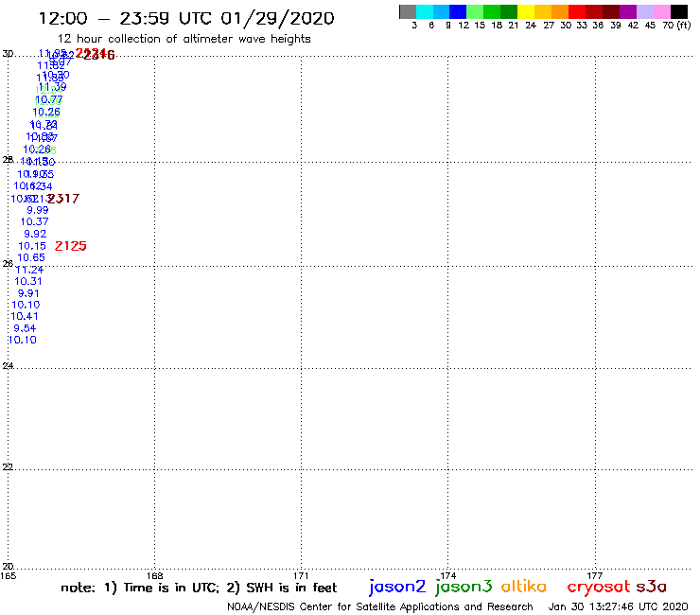700x615 pixels.
Task: Click the 24 latitude axis label
Action: tap(8, 366)
